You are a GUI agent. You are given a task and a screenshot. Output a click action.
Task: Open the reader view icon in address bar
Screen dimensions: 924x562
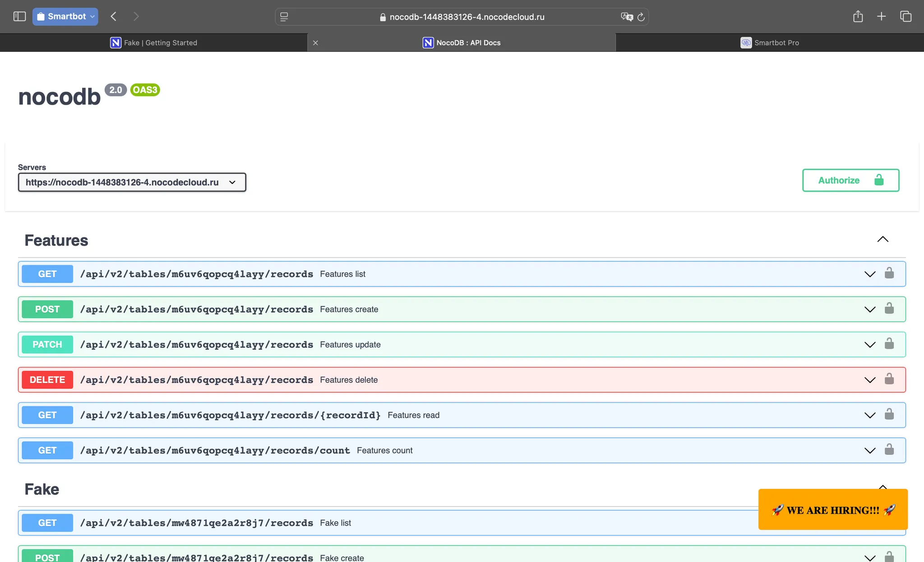click(284, 17)
